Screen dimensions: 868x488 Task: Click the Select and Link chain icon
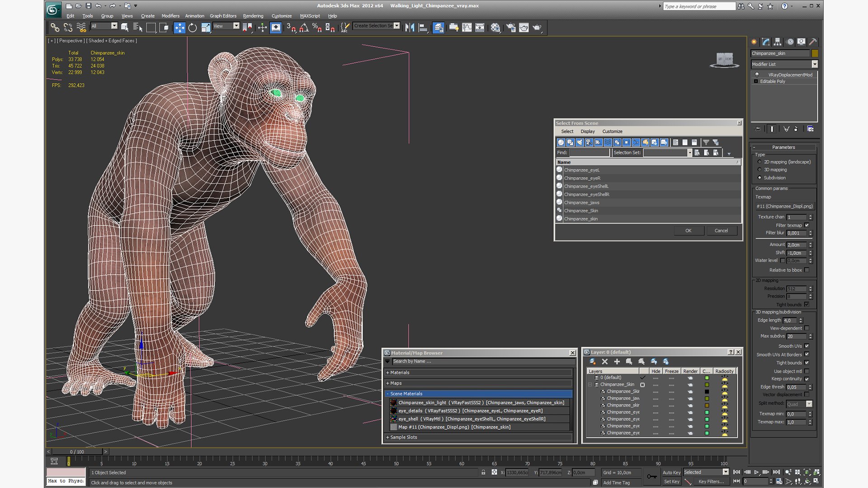click(55, 28)
